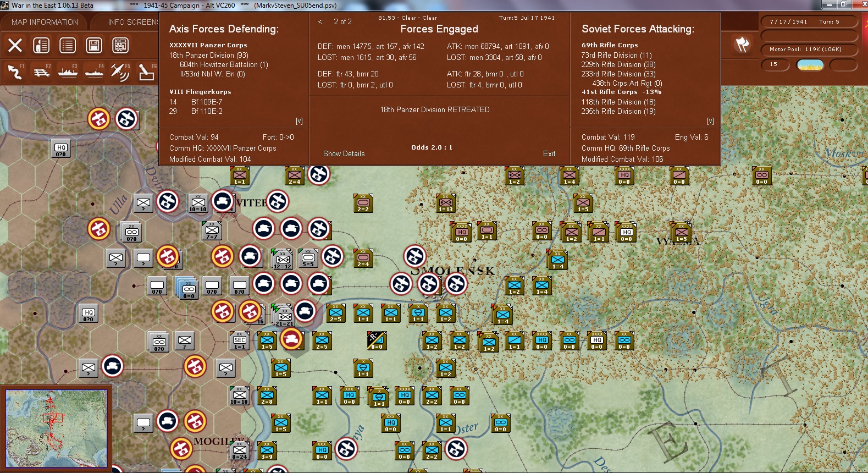
Task: Click the 'Odds 2.0 : 1' text
Action: (432, 147)
